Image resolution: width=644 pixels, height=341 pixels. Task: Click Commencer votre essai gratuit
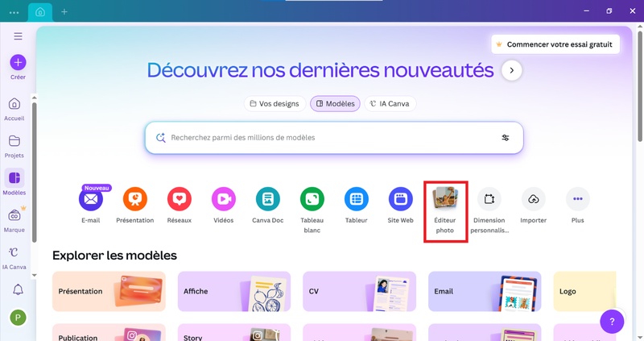tap(555, 44)
